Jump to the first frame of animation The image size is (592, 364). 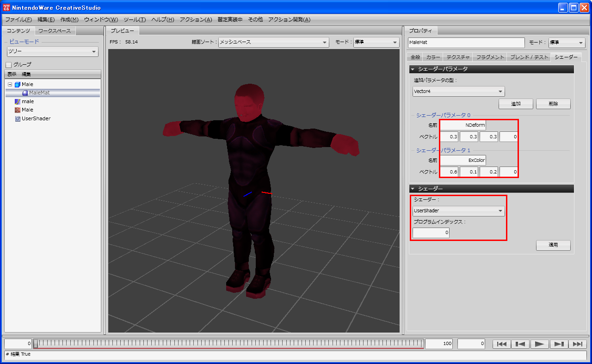(x=502, y=344)
